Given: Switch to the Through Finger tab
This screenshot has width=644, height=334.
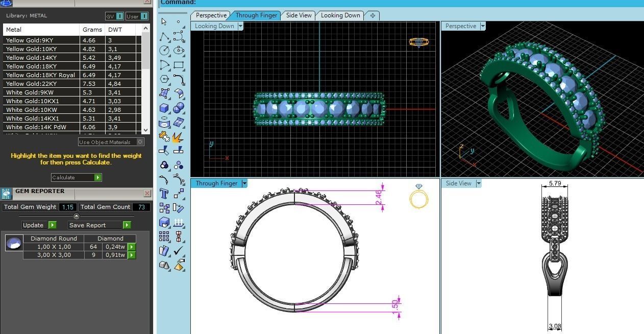Looking at the screenshot, I should [x=256, y=15].
